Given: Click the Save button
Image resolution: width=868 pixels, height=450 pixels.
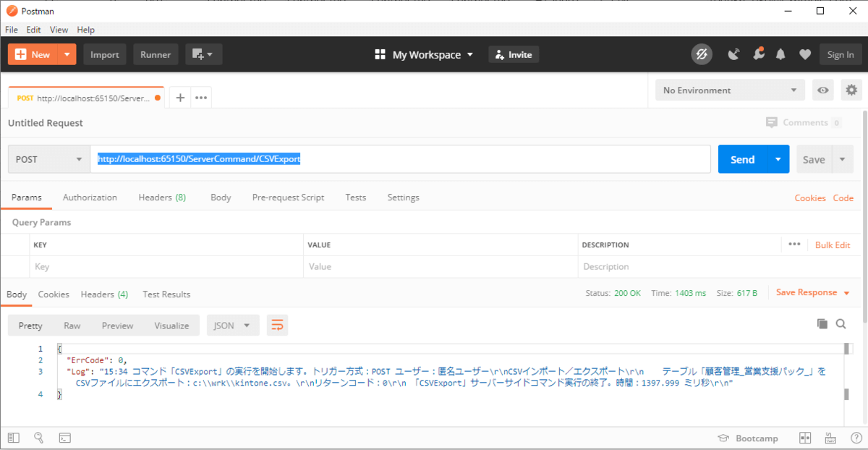Looking at the screenshot, I should tap(814, 159).
